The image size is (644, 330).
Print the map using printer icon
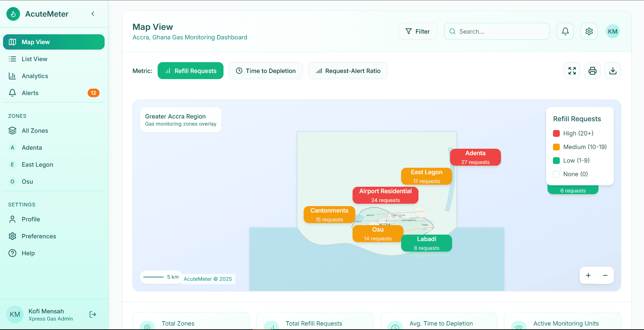tap(592, 71)
